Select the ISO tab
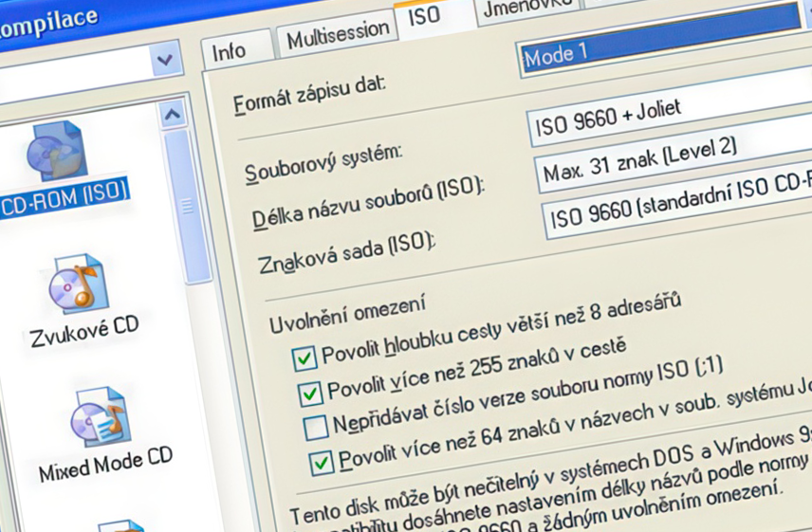Viewport: 812px width, 532px height. point(424,16)
